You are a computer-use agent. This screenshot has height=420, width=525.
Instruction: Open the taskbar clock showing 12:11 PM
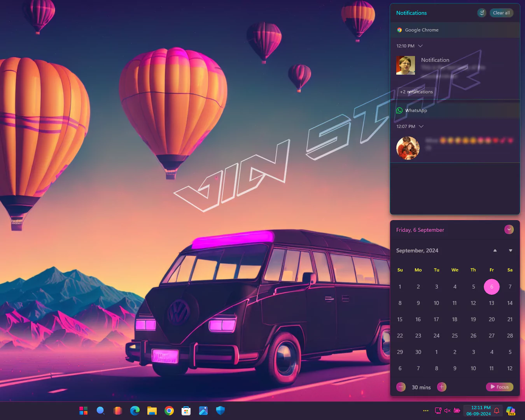pyautogui.click(x=478, y=411)
